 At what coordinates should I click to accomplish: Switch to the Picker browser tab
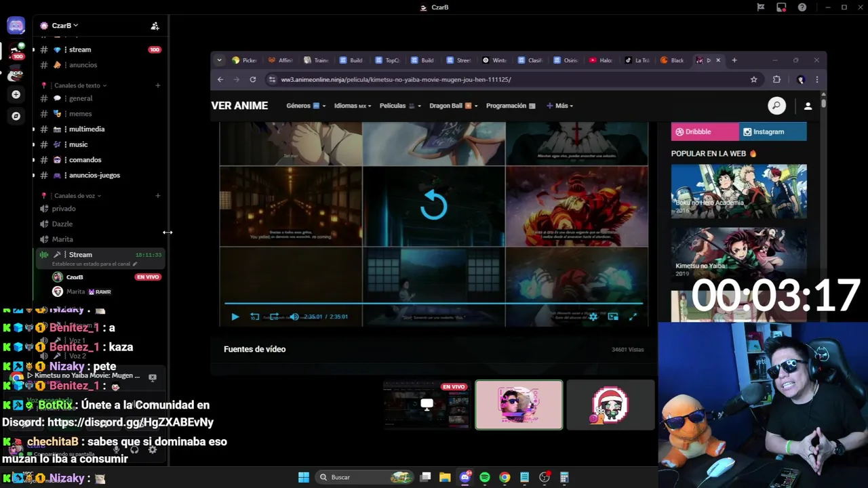pyautogui.click(x=245, y=60)
